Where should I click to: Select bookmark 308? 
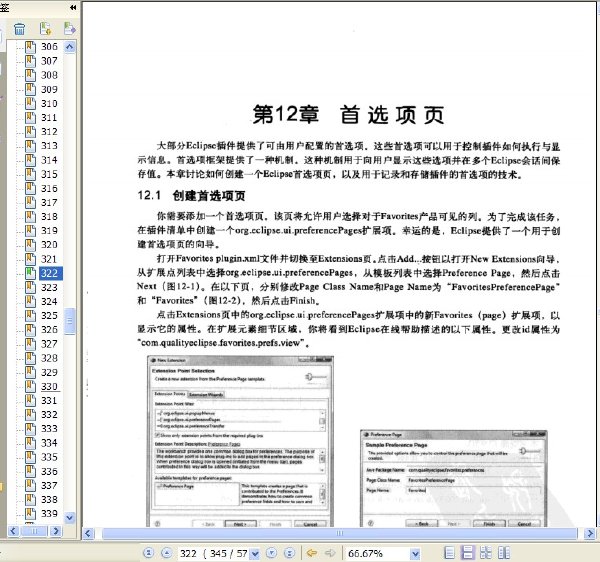49,75
